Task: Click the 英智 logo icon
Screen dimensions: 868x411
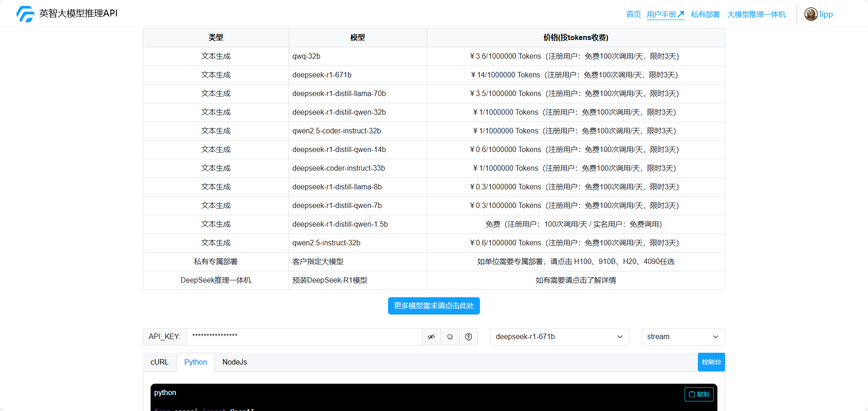Action: (25, 14)
